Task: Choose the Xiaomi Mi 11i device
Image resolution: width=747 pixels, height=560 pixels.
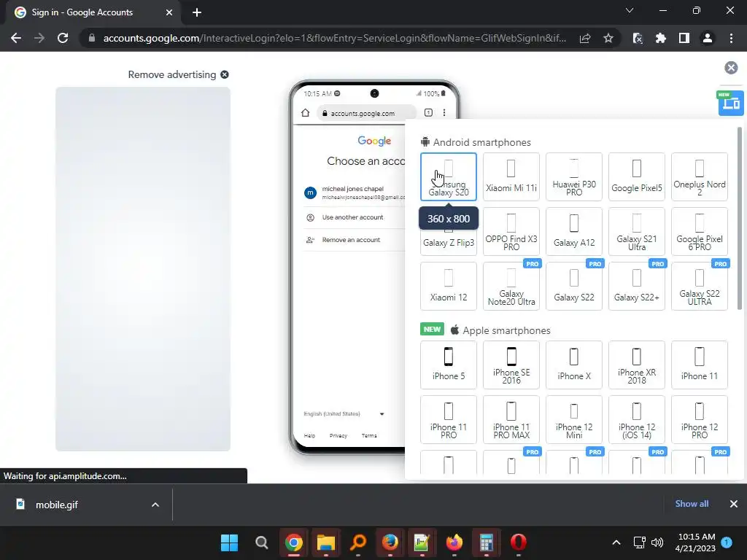Action: [x=511, y=176]
